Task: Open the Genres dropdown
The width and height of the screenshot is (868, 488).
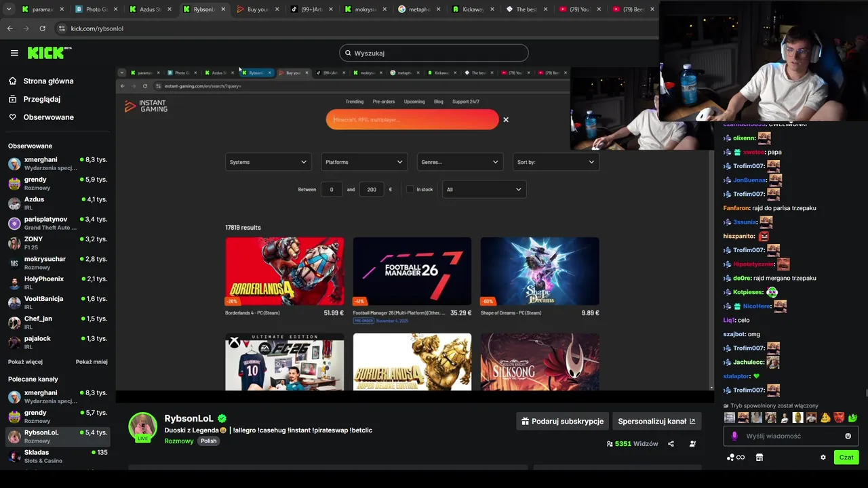Action: coord(460,162)
